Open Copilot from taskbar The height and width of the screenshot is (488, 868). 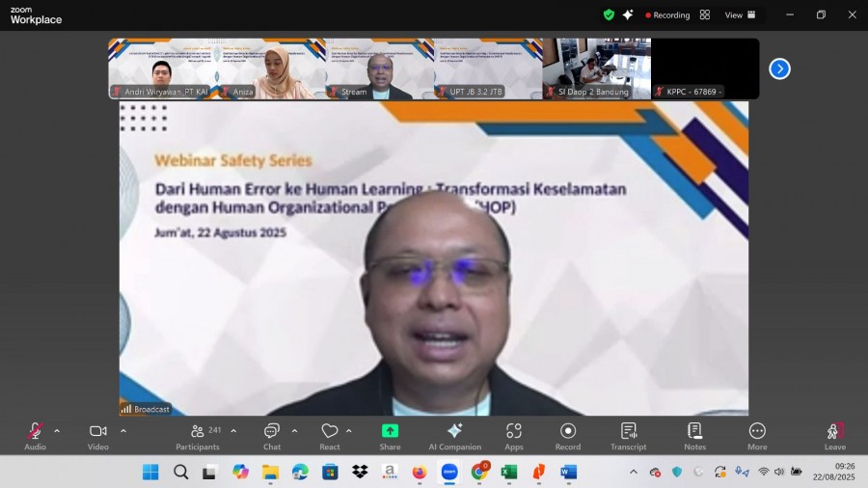240,472
